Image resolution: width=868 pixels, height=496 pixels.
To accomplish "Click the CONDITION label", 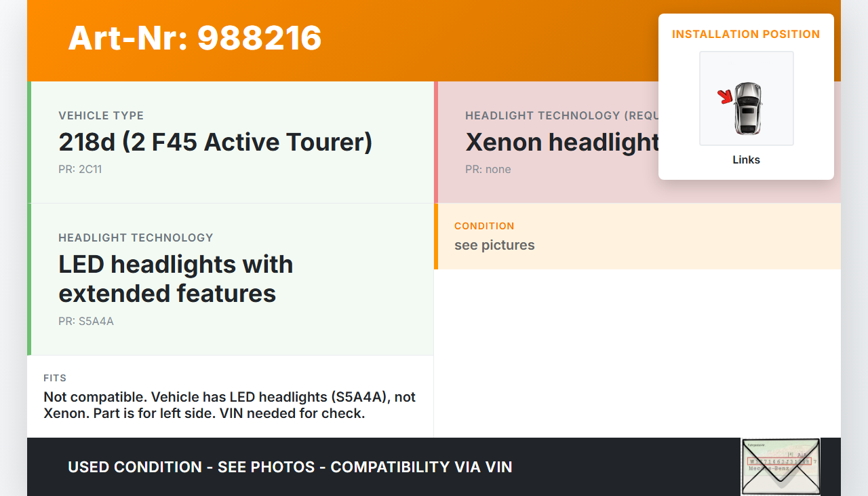I will [484, 226].
